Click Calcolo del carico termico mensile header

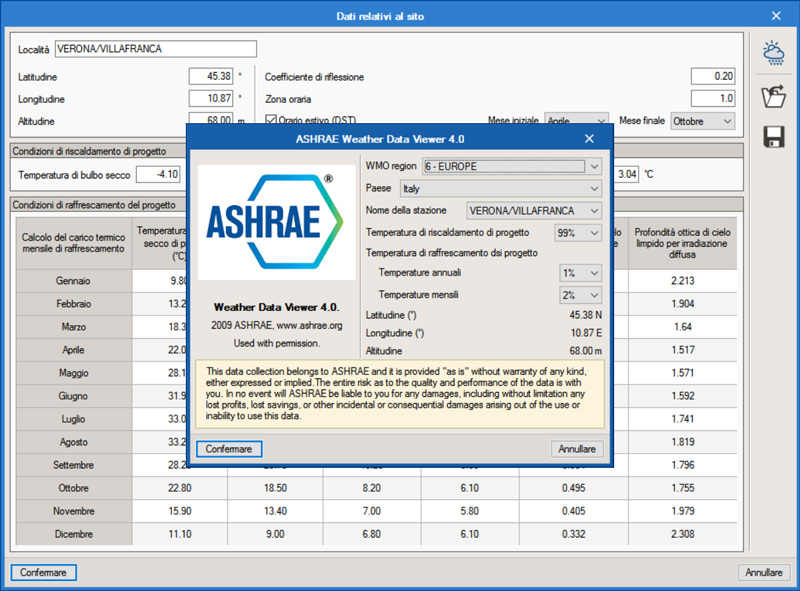click(74, 243)
